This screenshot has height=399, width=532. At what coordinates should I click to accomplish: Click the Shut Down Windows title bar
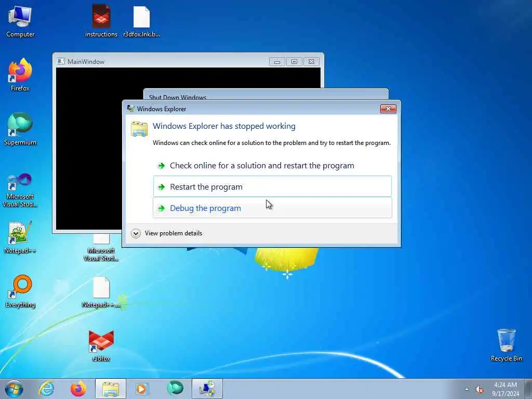265,95
